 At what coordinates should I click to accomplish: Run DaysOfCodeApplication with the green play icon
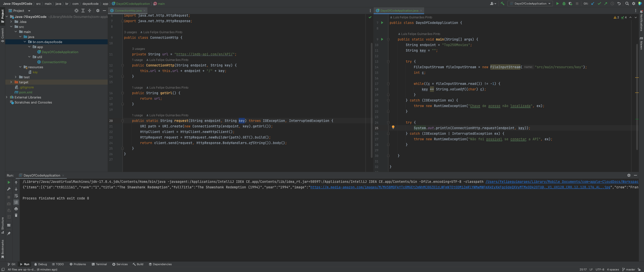(x=557, y=4)
